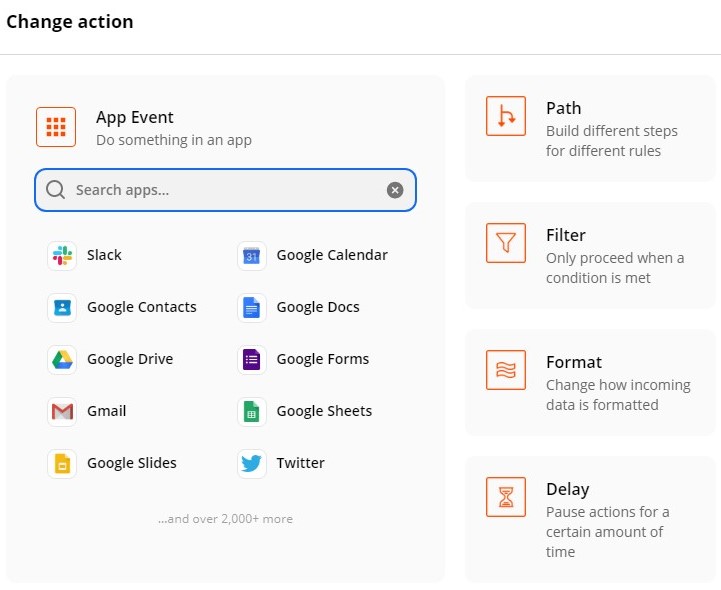Click the Slack label text
Image resolution: width=721 pixels, height=590 pixels.
click(x=104, y=255)
